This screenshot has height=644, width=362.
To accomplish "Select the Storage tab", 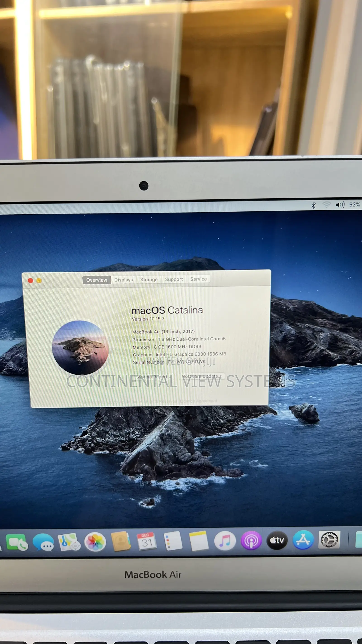I will (149, 280).
